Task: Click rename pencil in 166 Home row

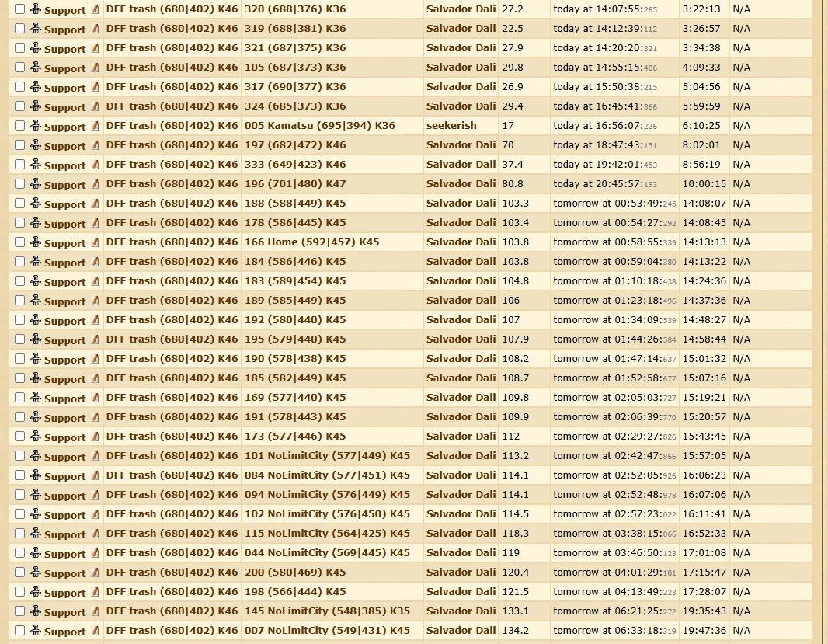Action: coord(96,242)
